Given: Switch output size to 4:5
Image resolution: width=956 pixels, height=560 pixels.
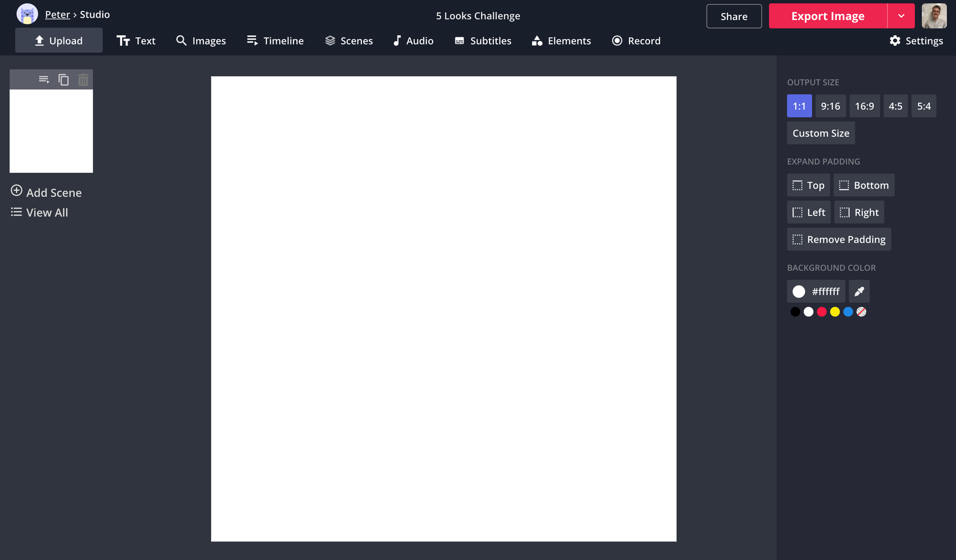Looking at the screenshot, I should [x=895, y=106].
